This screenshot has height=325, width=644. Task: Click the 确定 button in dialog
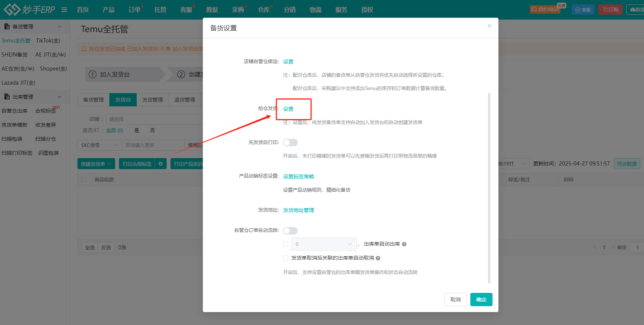tap(481, 300)
